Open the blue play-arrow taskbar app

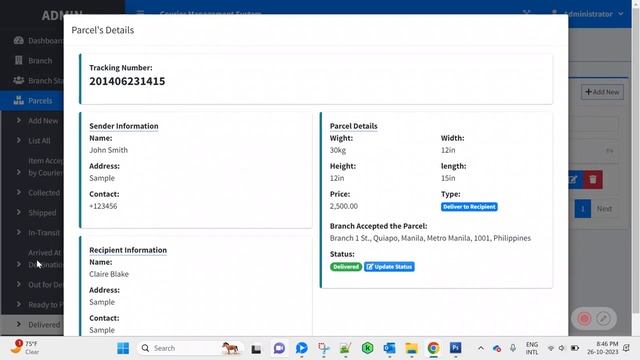[302, 348]
